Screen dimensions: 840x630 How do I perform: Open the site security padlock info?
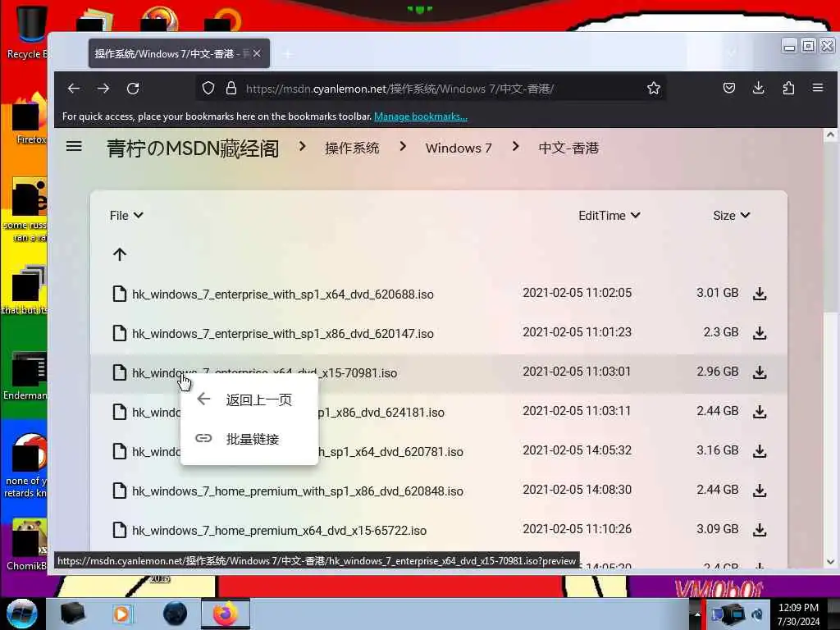pyautogui.click(x=231, y=89)
